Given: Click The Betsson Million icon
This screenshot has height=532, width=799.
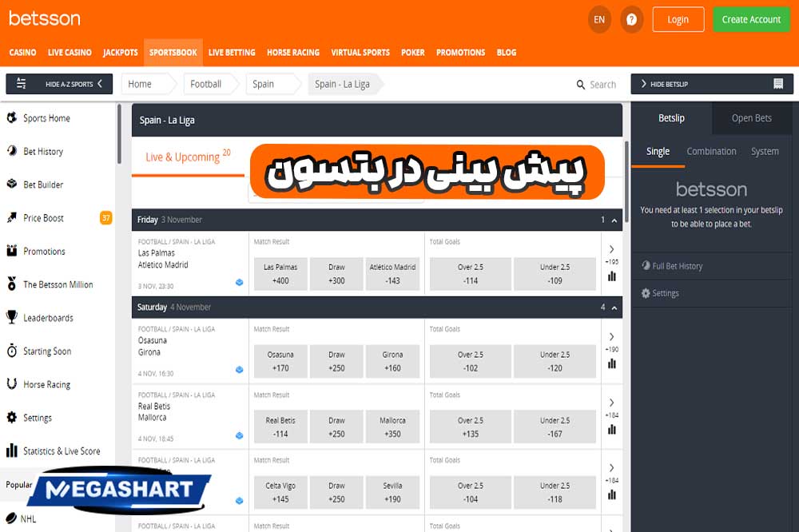Looking at the screenshot, I should click(10, 284).
